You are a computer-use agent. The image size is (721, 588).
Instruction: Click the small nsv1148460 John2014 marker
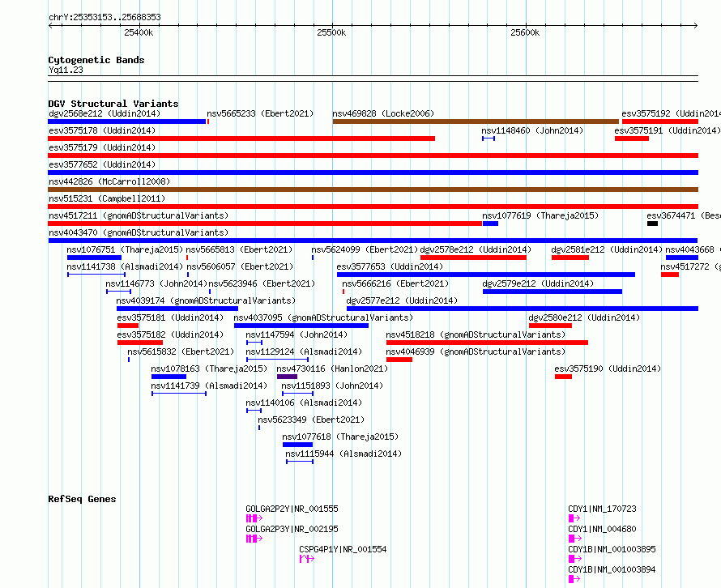pos(488,138)
